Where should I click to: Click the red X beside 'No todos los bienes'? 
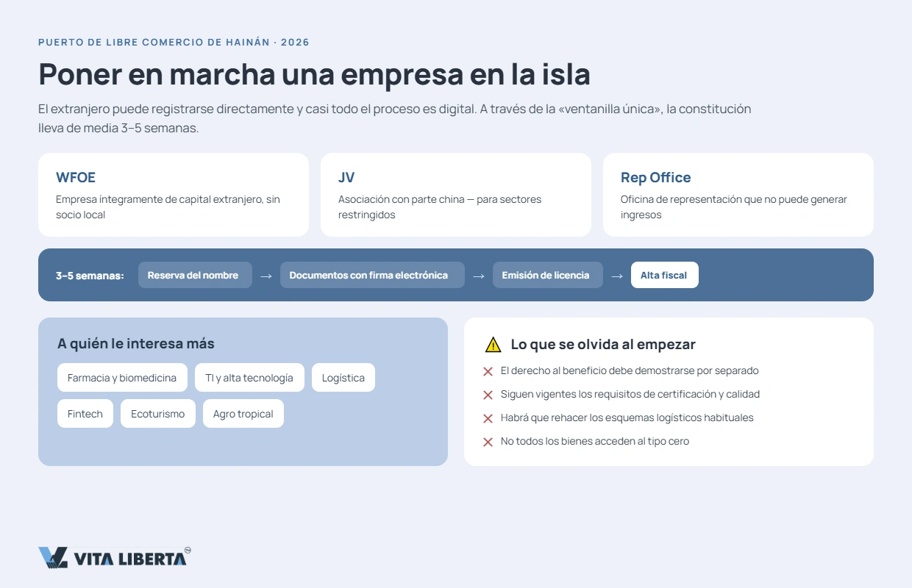(488, 442)
